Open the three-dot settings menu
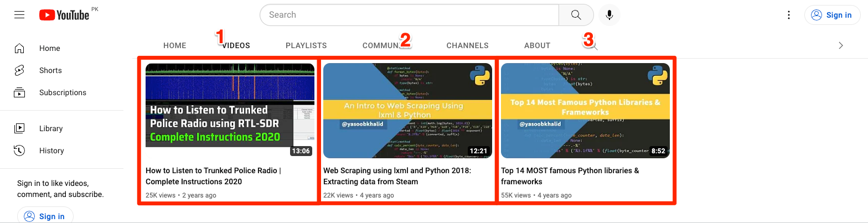This screenshot has height=223, width=868. [x=789, y=15]
